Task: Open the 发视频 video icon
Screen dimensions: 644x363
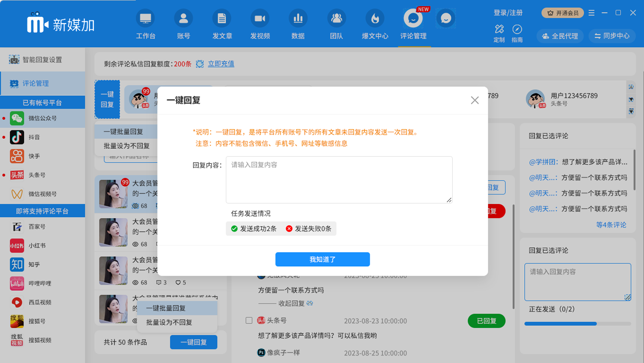Action: click(x=260, y=19)
